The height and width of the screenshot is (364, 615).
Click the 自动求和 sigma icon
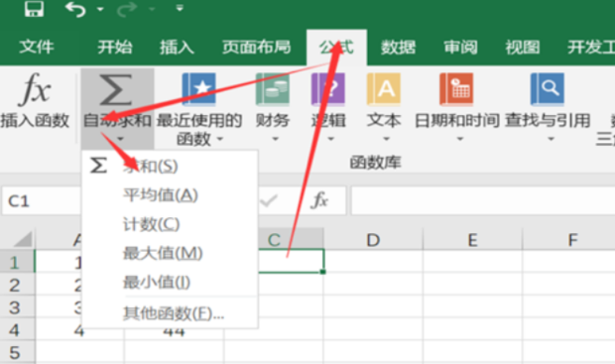tap(116, 89)
